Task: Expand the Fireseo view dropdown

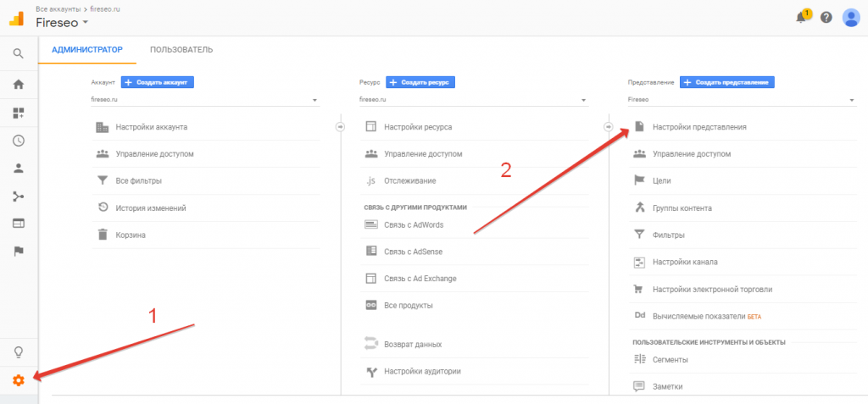Action: click(741, 99)
